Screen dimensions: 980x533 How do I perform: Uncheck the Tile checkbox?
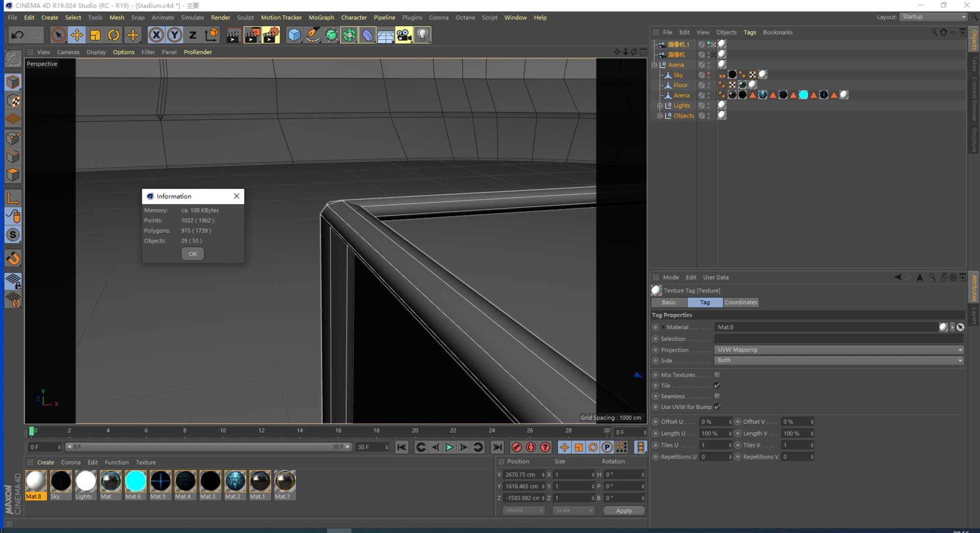[x=717, y=385]
